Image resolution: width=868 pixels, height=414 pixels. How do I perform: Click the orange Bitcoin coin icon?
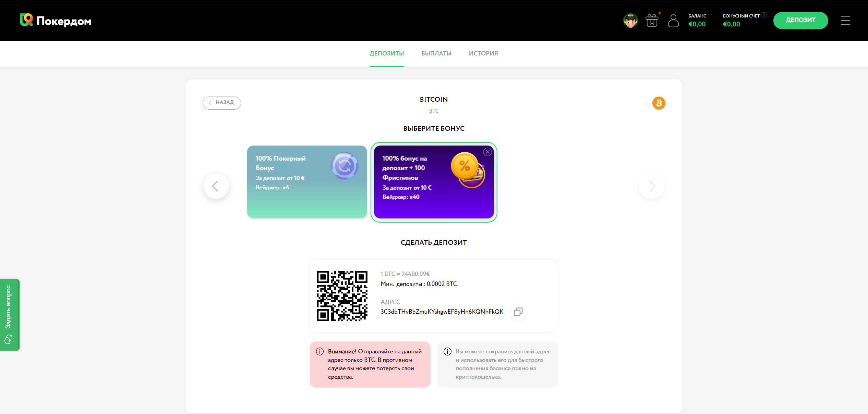point(659,103)
